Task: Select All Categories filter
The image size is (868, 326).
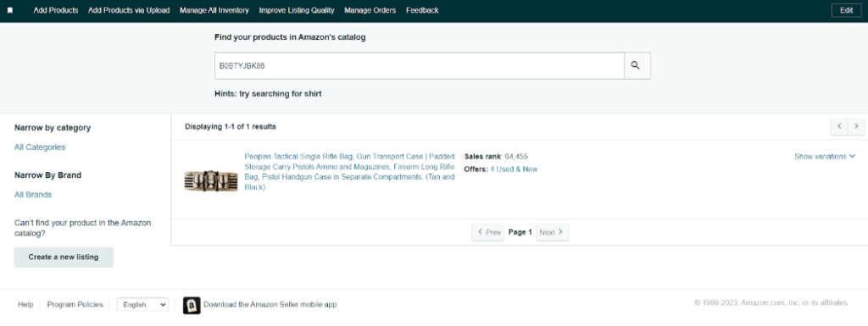Action: (x=40, y=147)
